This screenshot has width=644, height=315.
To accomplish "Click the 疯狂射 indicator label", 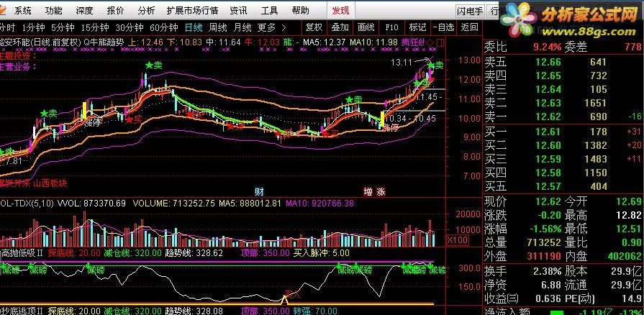I will [413, 42].
